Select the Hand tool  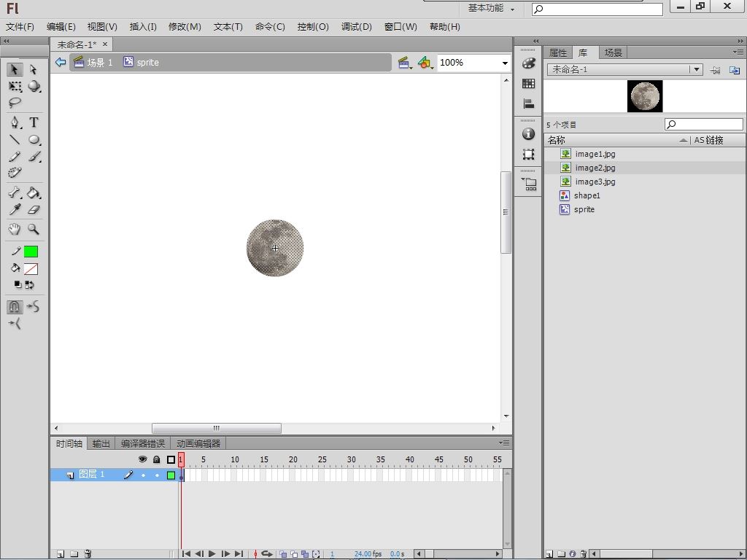point(15,229)
